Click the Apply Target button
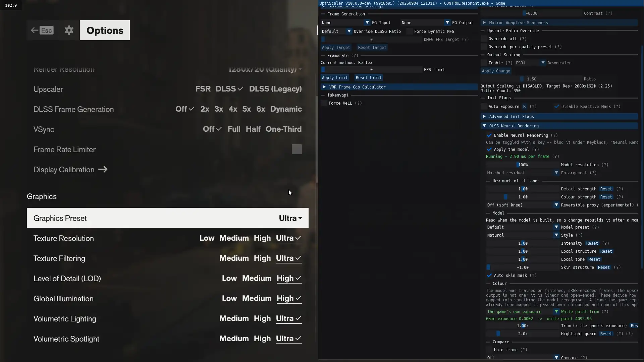The image size is (644, 362). coord(336,48)
